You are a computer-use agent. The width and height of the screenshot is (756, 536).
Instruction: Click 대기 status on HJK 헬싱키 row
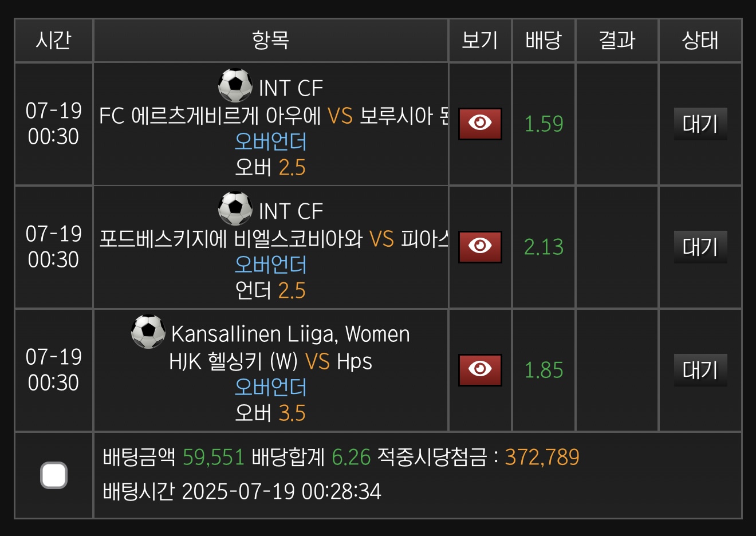(x=700, y=370)
